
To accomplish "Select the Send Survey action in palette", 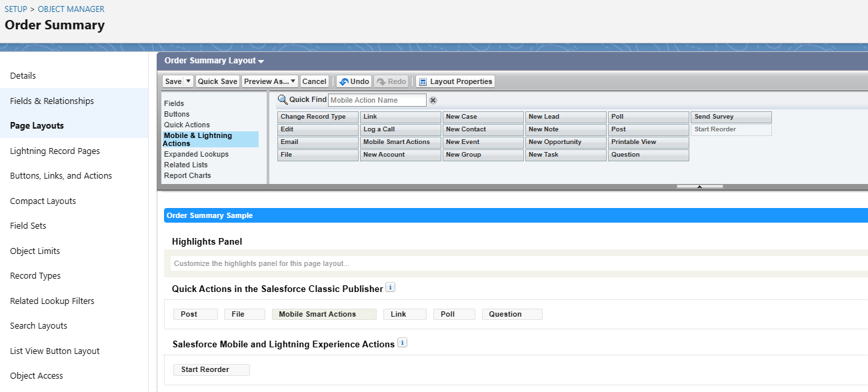I will coord(731,117).
